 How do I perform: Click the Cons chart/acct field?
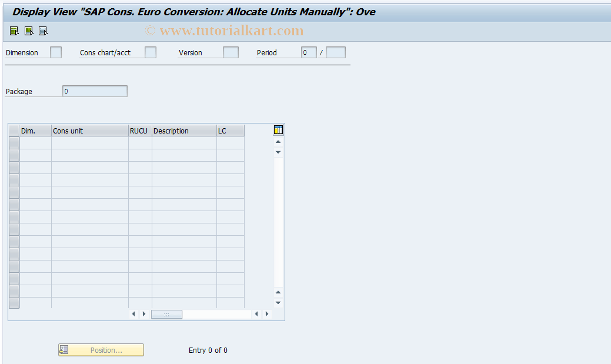tap(150, 52)
